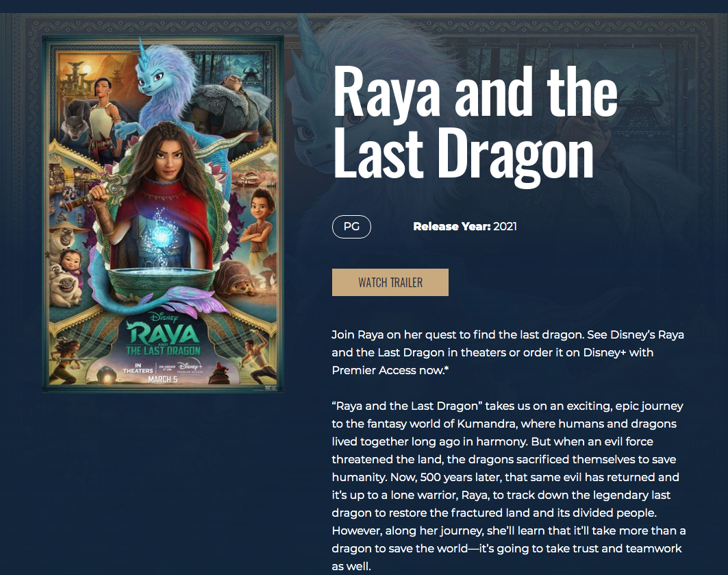
Task: Click the Disney script logo above RAYA
Action: click(x=164, y=317)
